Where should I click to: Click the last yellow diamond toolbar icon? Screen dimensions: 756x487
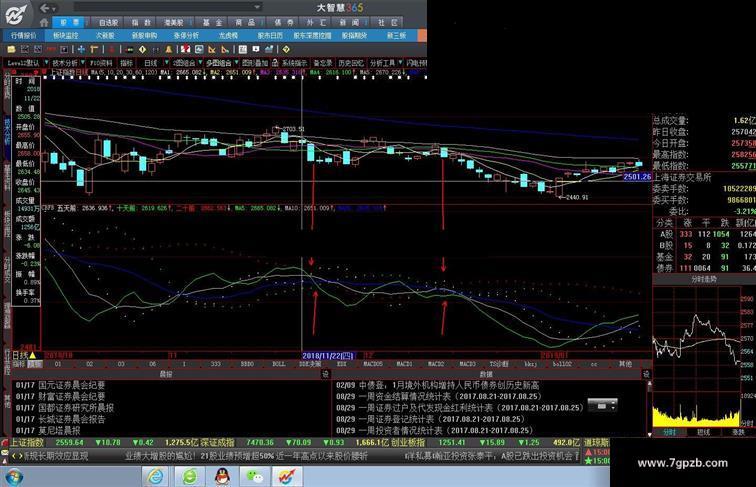286,49
